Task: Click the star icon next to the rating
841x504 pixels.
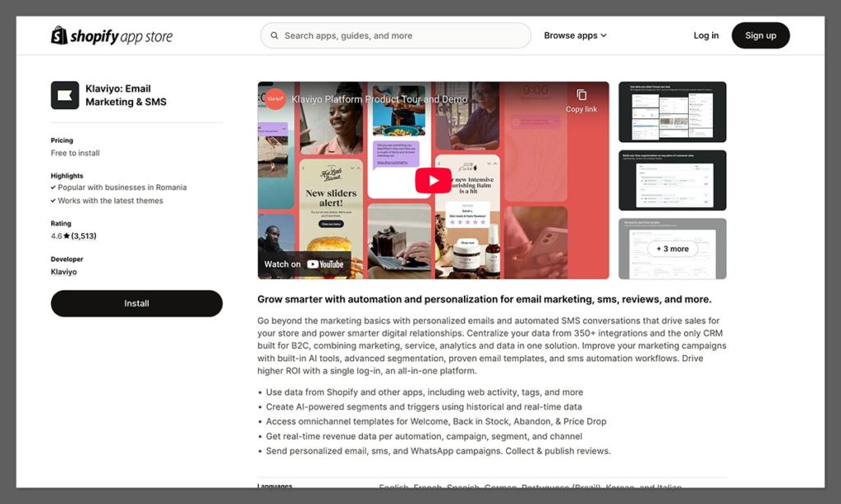Action: point(67,236)
